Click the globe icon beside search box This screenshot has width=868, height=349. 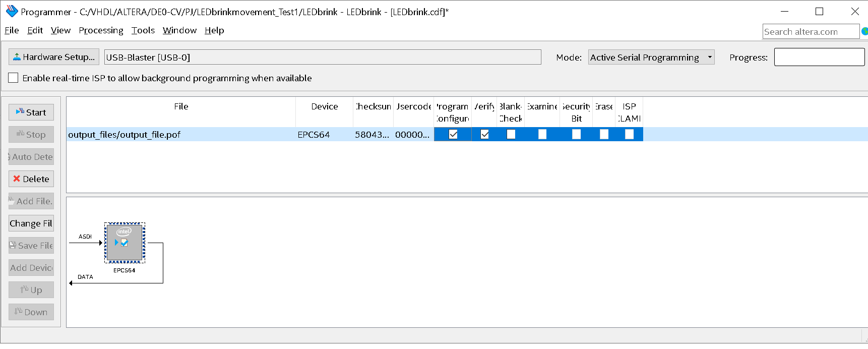coord(864,31)
